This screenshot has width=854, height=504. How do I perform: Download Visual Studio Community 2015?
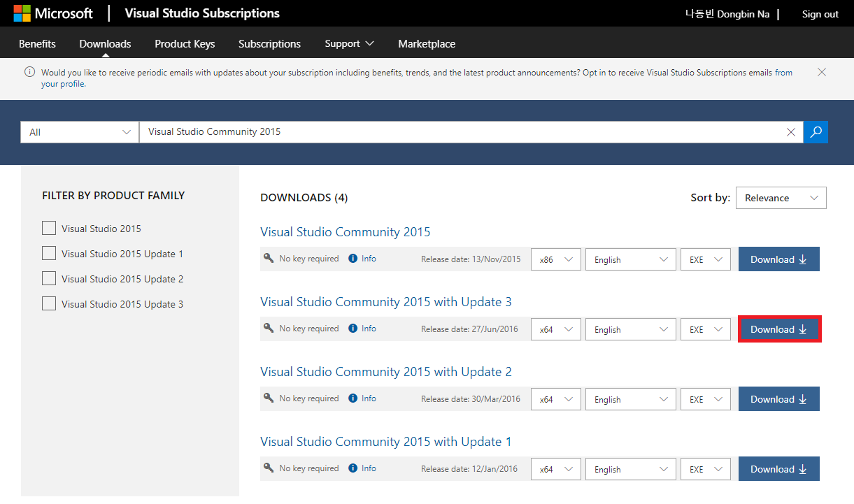pos(778,259)
